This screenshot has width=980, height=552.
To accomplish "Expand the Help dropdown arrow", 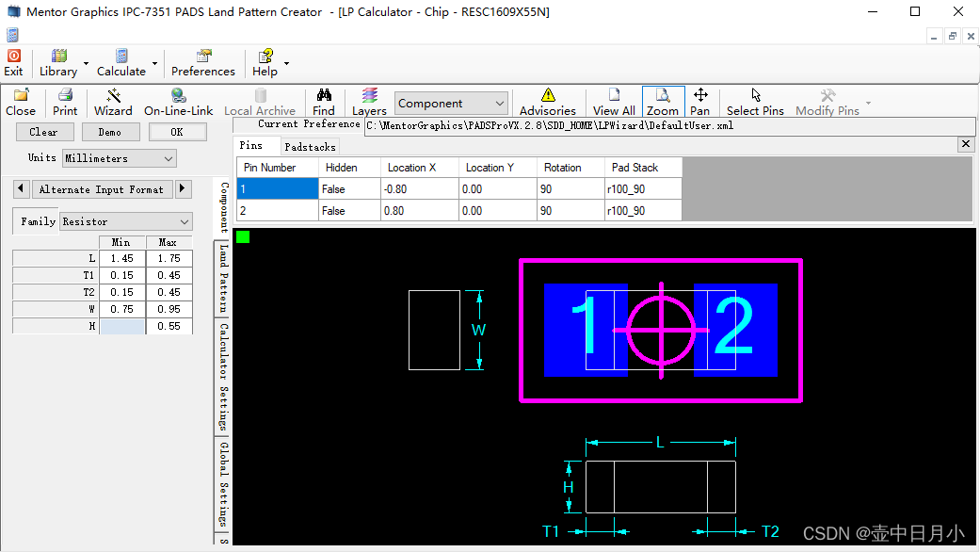I will coord(286,63).
